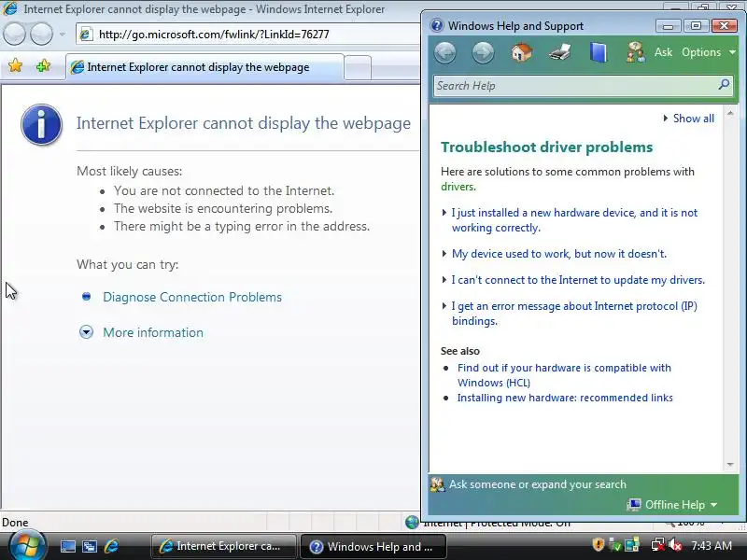The height and width of the screenshot is (560, 747).
Task: Click the Windows Start orb
Action: (x=27, y=546)
